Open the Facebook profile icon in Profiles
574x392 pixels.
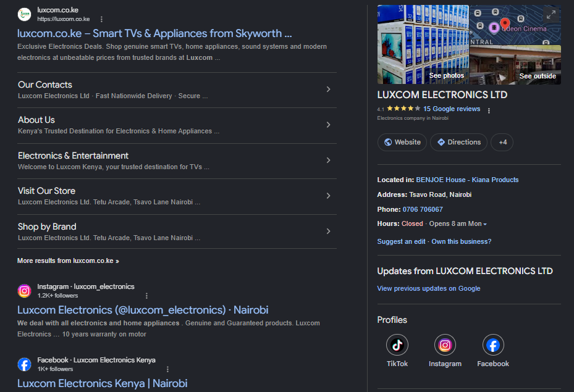493,345
